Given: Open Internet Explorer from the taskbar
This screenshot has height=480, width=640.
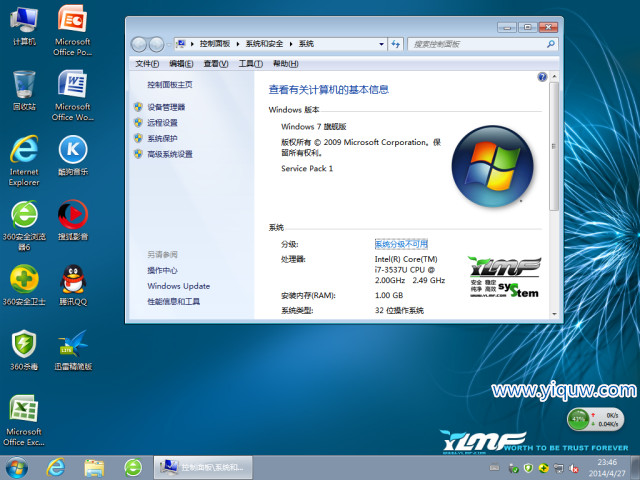Looking at the screenshot, I should 55,467.
